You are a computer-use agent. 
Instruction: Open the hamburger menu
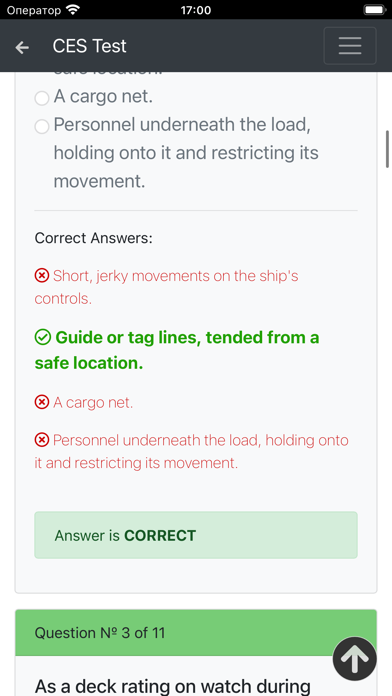coord(350,46)
